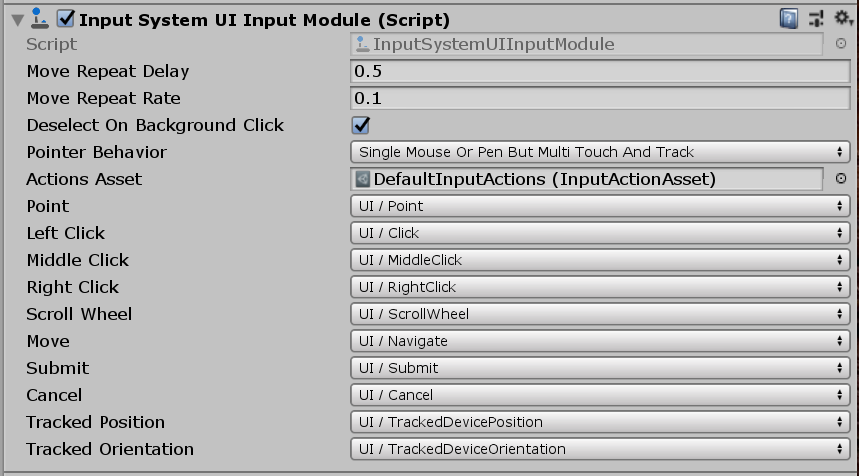
Task: Open the Submit action dropdown
Action: pos(600,368)
